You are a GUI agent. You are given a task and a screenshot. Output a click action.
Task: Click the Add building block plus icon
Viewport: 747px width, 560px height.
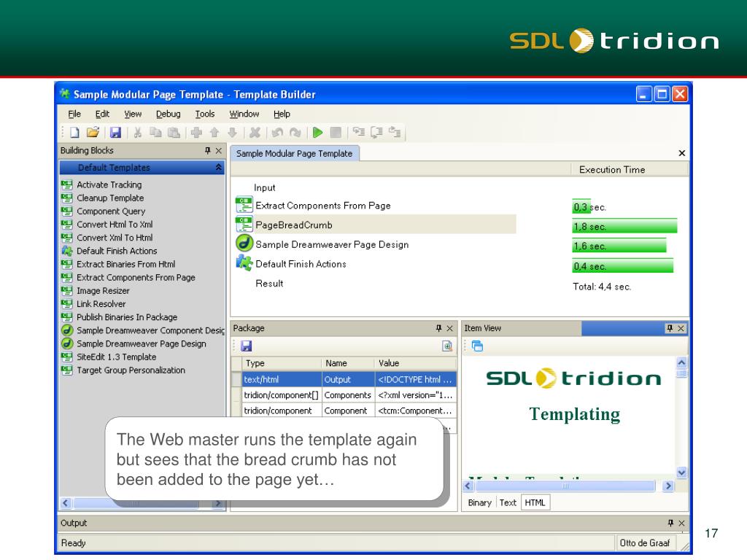196,133
